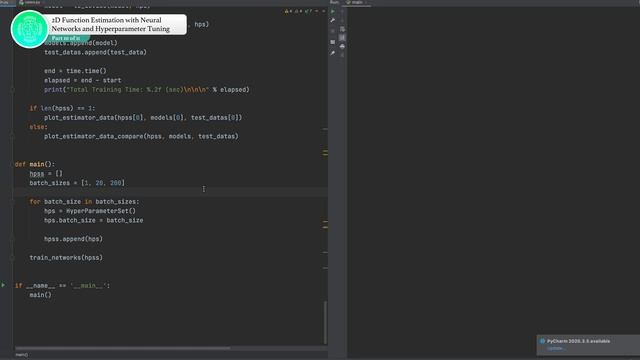The width and height of the screenshot is (640, 360).
Task: Toggle scroll to end in Run console
Action: coord(342,38)
